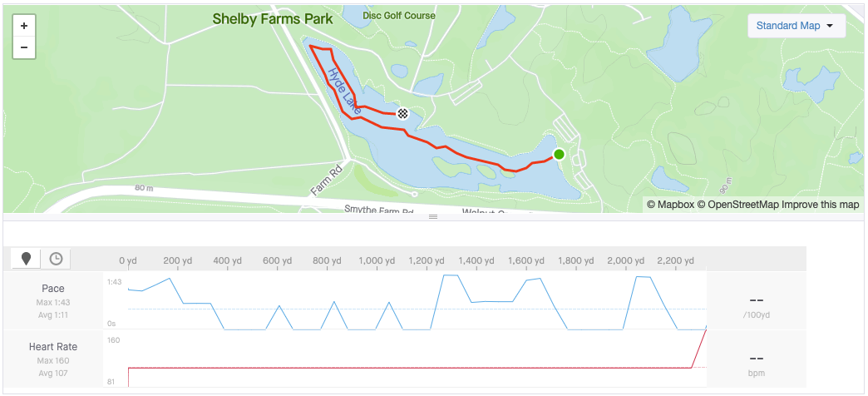
Task: Click the Hyde Lake label on map
Action: pos(343,92)
